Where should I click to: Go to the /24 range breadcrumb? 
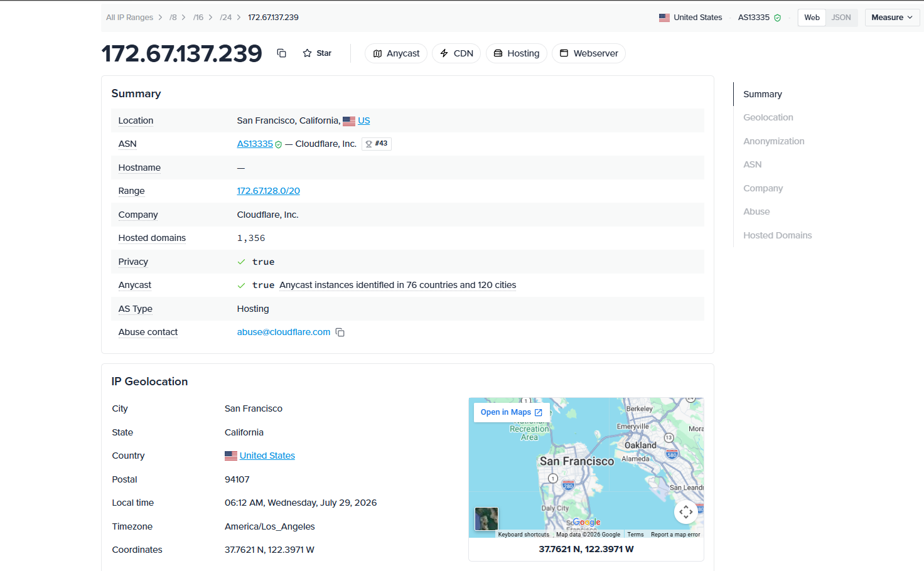point(226,18)
